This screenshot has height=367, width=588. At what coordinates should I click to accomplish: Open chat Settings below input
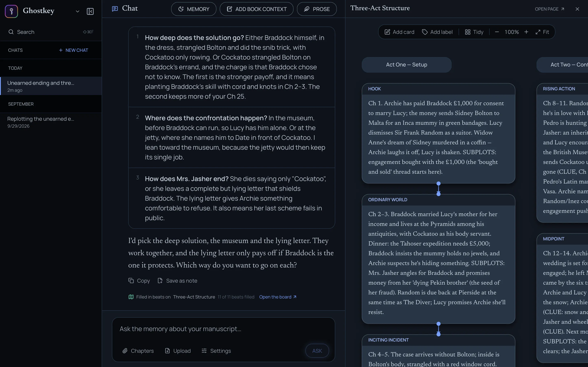(x=216, y=351)
